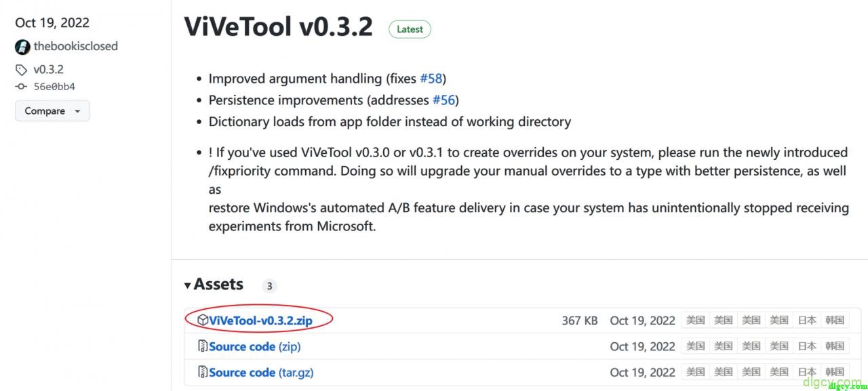Click the thebookisclosed avatar icon
This screenshot has width=868, height=391.
[22, 47]
